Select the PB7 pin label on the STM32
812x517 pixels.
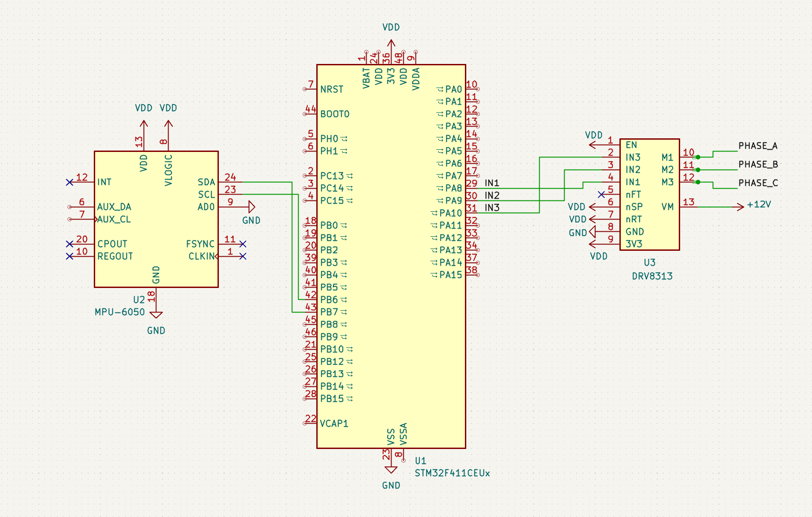(329, 312)
